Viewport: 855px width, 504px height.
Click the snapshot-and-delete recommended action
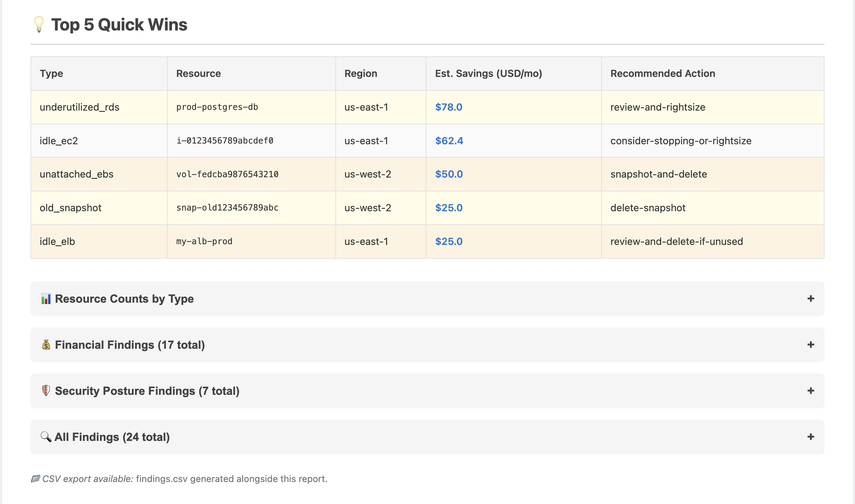click(x=659, y=174)
